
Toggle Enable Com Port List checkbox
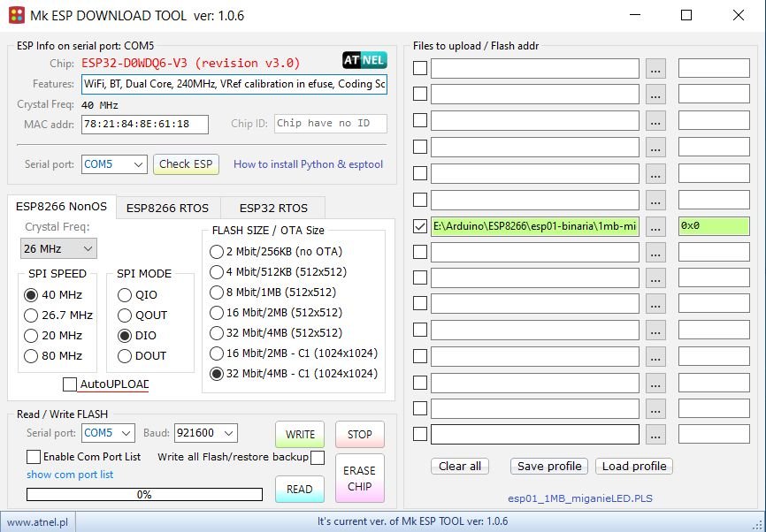(34, 457)
